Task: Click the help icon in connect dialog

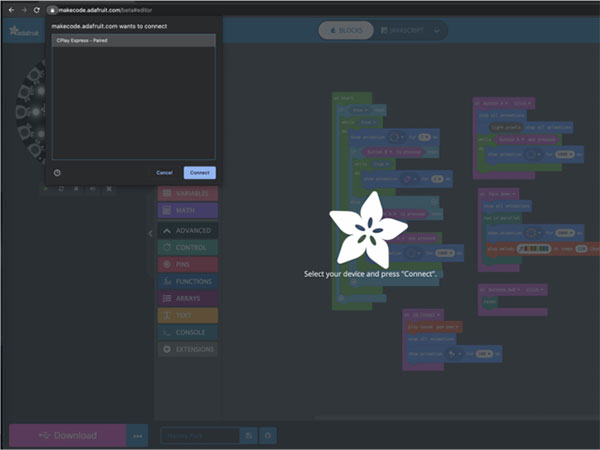Action: (x=57, y=172)
